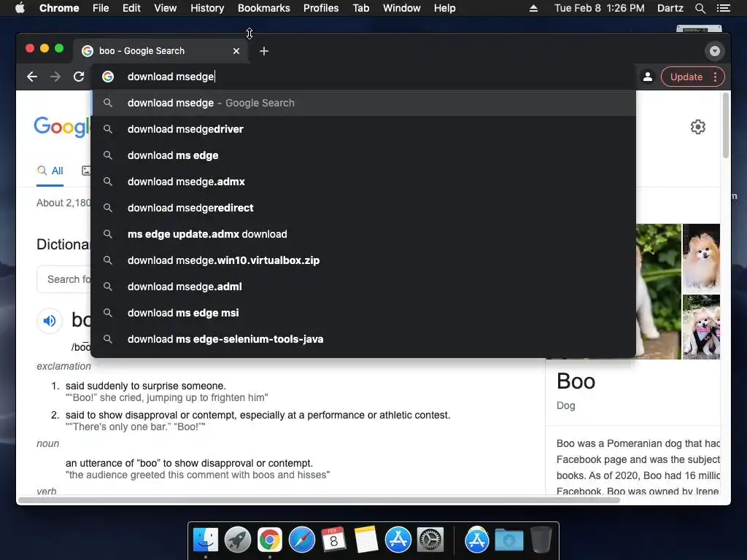This screenshot has width=747, height=560.
Task: Choose suggestion download msedge - Google Search
Action: pyautogui.click(x=363, y=103)
